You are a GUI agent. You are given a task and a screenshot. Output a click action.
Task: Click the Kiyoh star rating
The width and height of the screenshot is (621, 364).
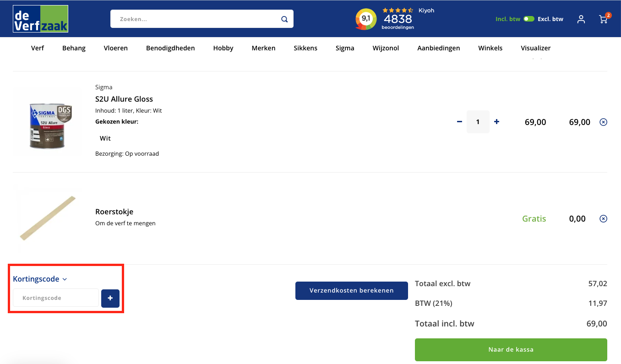[398, 10]
